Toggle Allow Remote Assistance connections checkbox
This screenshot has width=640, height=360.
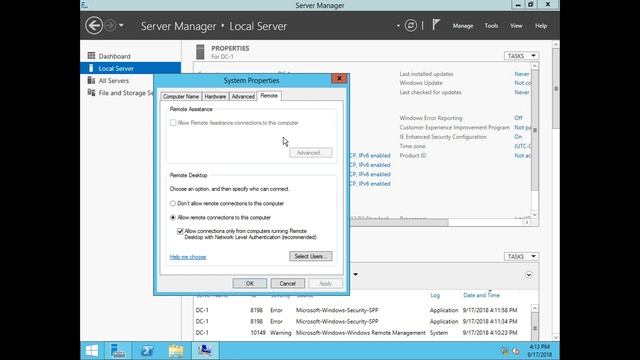click(x=173, y=122)
